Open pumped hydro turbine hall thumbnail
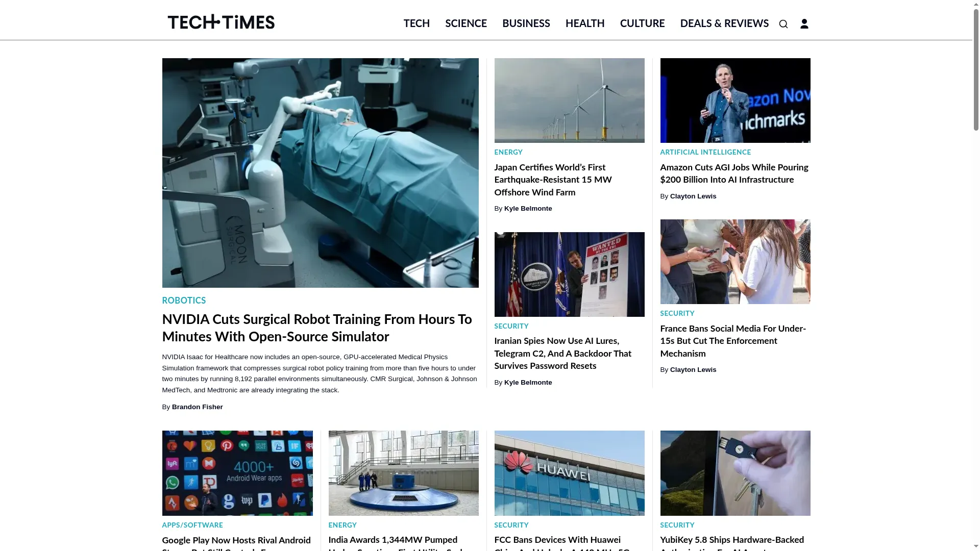 403,473
